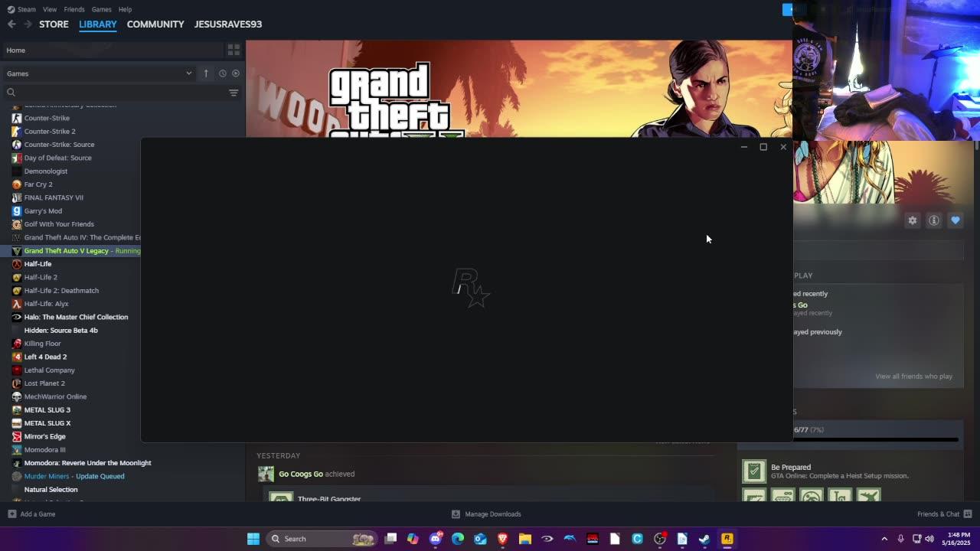
Task: Select METAL SLUG 3 entry
Action: pyautogui.click(x=47, y=410)
